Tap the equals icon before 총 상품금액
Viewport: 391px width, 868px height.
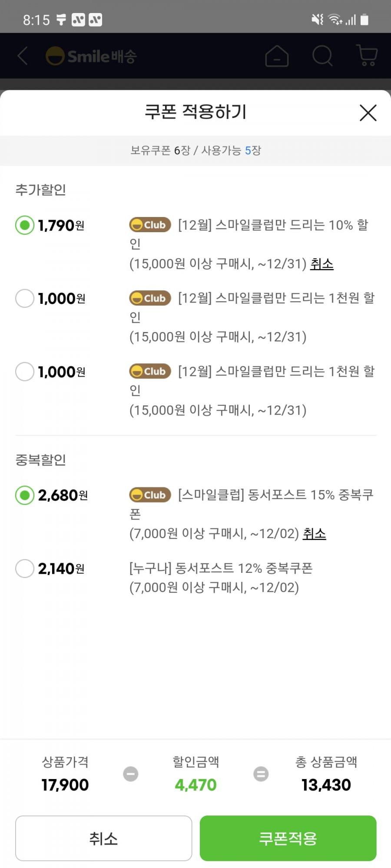(261, 774)
